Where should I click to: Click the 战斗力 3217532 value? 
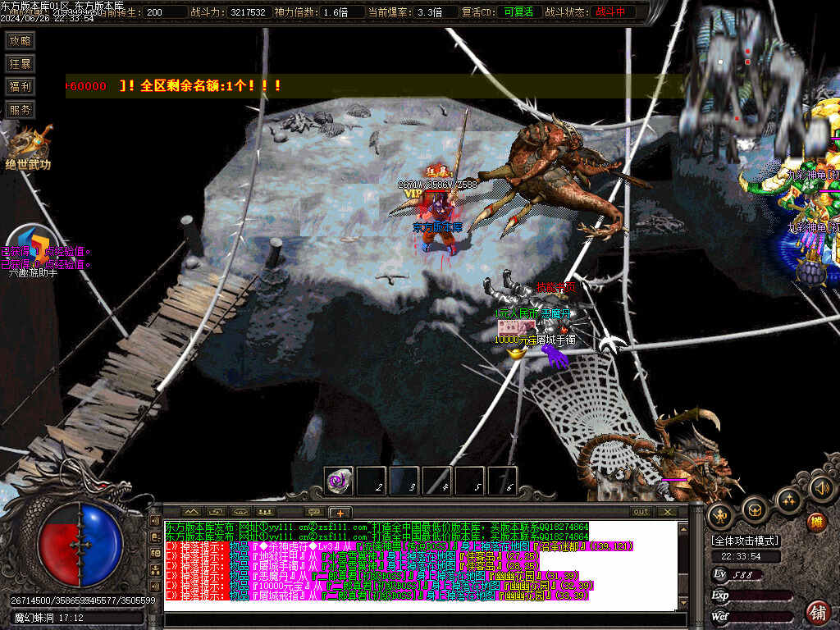tap(248, 11)
